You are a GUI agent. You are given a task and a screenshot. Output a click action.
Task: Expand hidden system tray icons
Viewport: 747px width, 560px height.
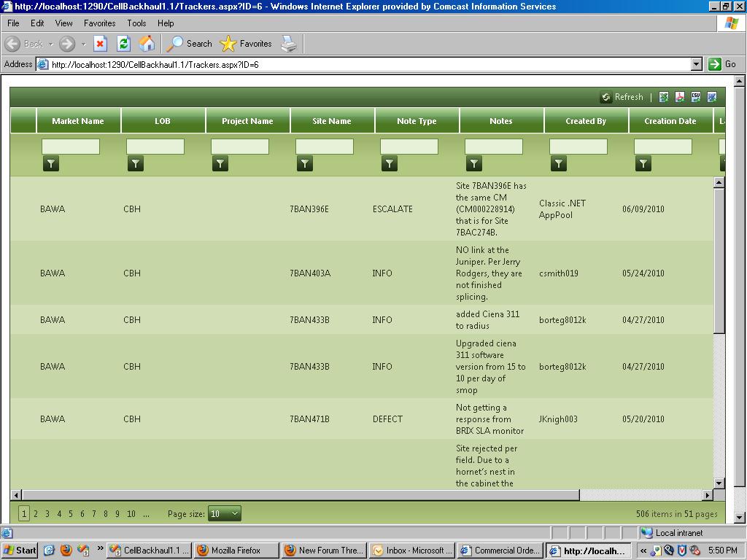click(643, 551)
